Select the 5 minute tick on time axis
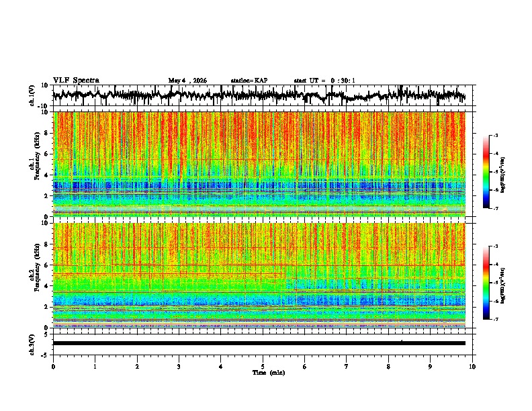 263,367
